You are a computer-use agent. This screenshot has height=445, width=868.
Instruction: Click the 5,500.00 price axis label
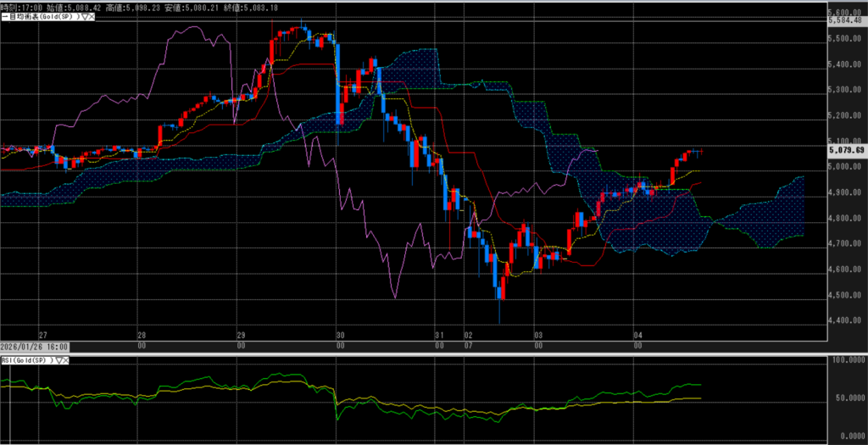844,38
